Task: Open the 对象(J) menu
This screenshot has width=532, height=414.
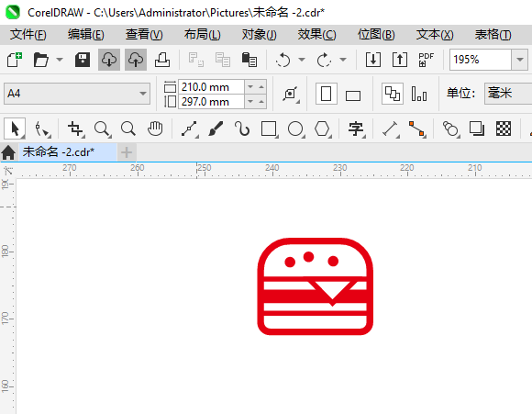Action: pyautogui.click(x=260, y=35)
